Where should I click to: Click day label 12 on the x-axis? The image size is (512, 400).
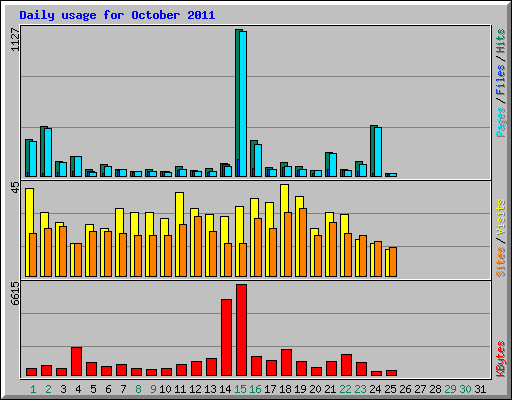click(x=195, y=389)
